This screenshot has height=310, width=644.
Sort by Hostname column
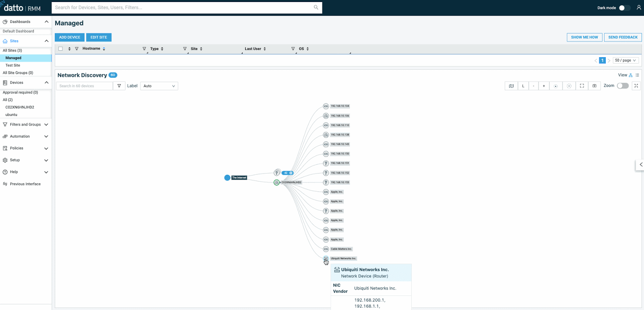tap(104, 49)
